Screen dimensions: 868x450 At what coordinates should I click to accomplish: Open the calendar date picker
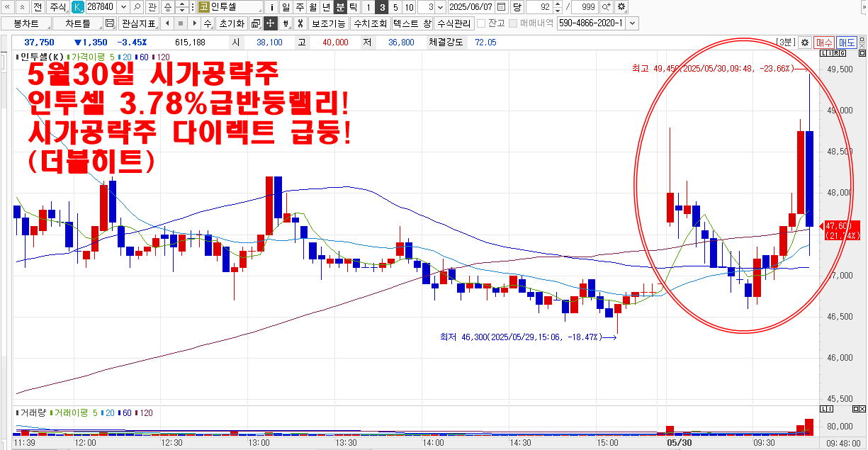[502, 7]
